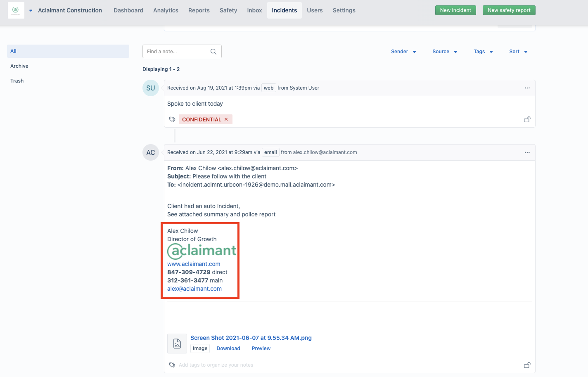Click the SU avatar of System User
This screenshot has width=588, height=377.
click(151, 88)
